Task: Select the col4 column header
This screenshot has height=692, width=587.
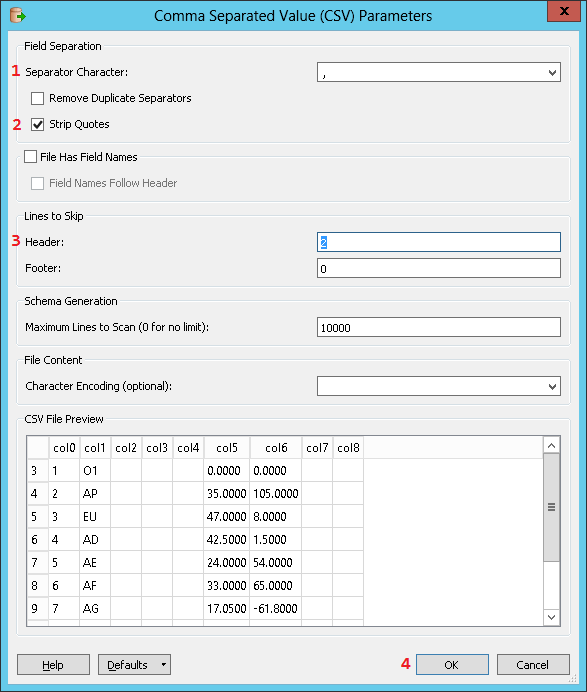Action: 188,448
